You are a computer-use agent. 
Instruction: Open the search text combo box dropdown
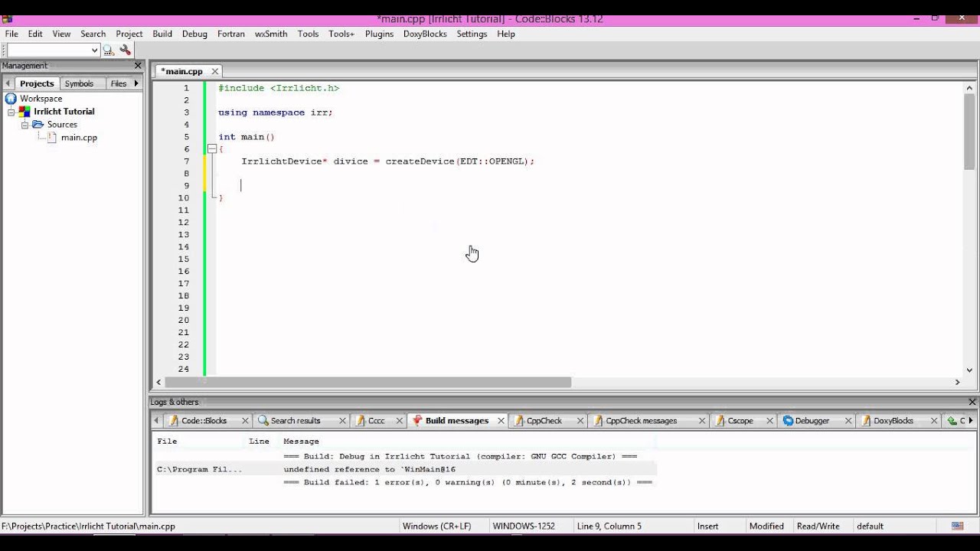94,51
